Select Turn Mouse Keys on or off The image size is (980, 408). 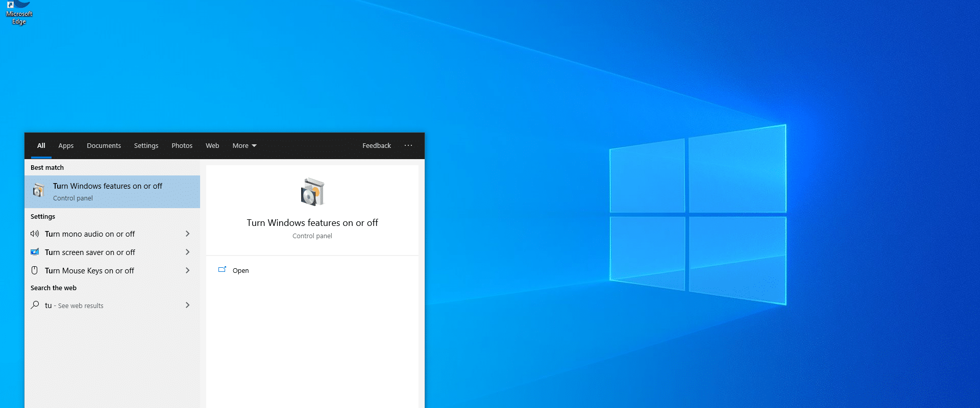tap(112, 270)
